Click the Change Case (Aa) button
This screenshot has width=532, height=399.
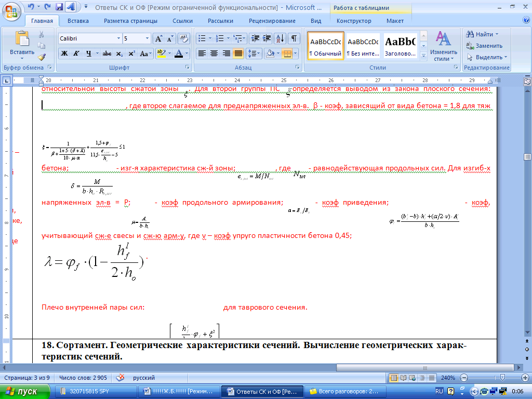(x=145, y=54)
